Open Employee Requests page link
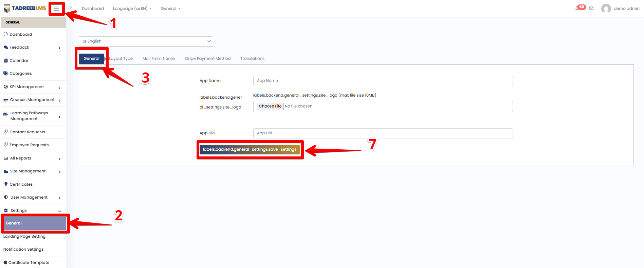This screenshot has height=268, width=644. click(29, 145)
